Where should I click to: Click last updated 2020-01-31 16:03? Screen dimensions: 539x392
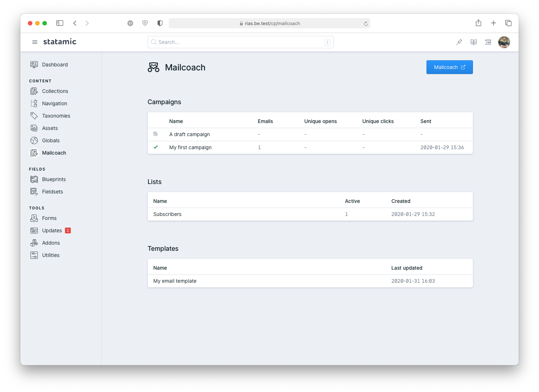pos(413,281)
